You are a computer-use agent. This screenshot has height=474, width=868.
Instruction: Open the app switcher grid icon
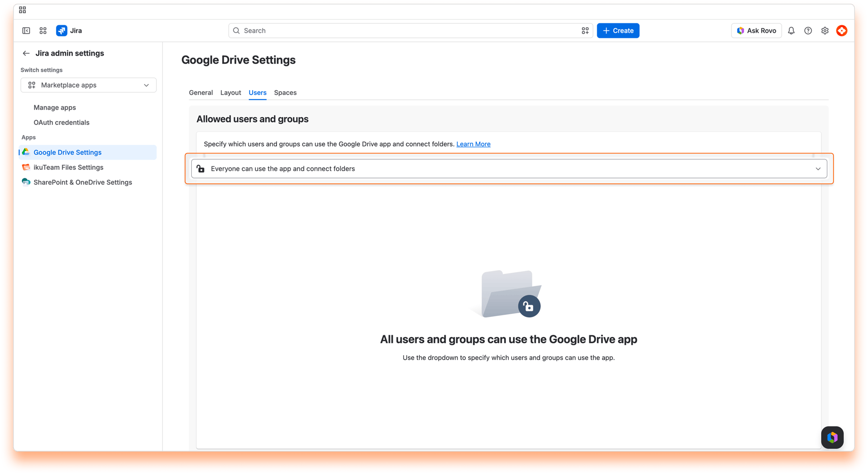pos(43,30)
